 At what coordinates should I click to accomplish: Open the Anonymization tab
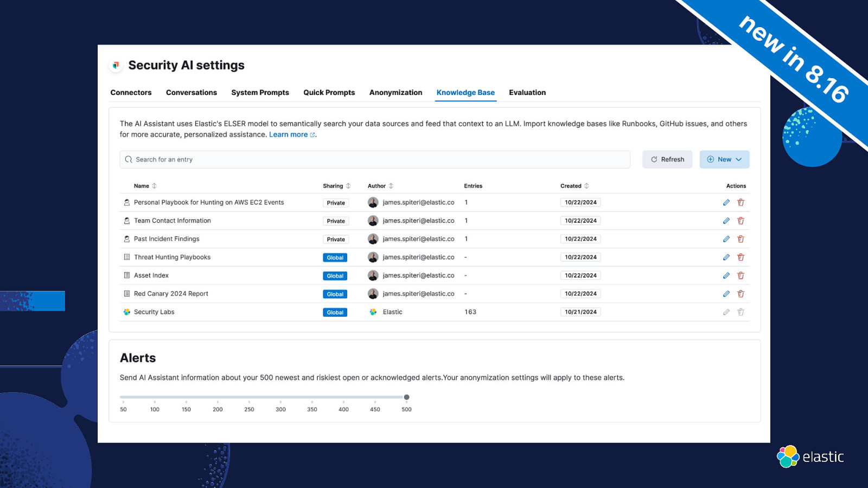tap(395, 93)
